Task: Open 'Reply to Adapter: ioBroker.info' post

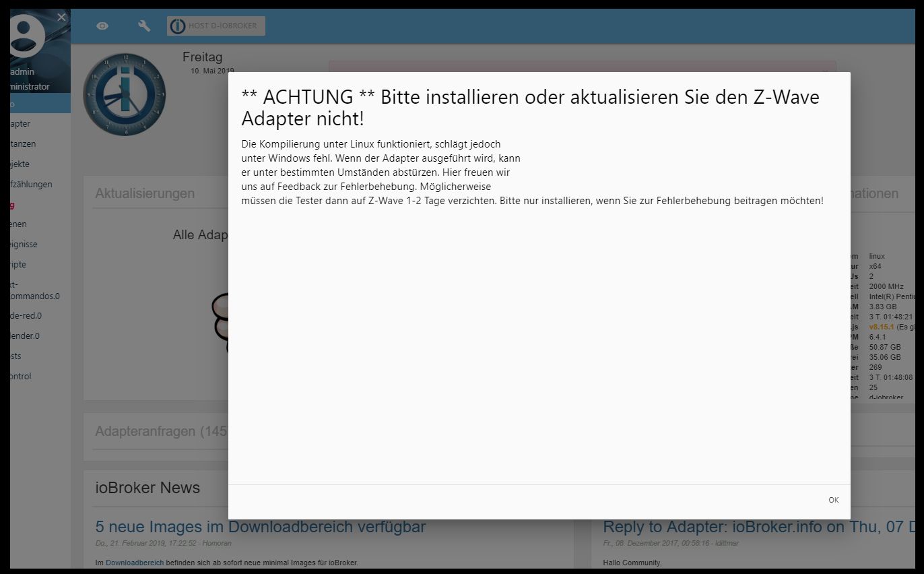Action: click(758, 527)
